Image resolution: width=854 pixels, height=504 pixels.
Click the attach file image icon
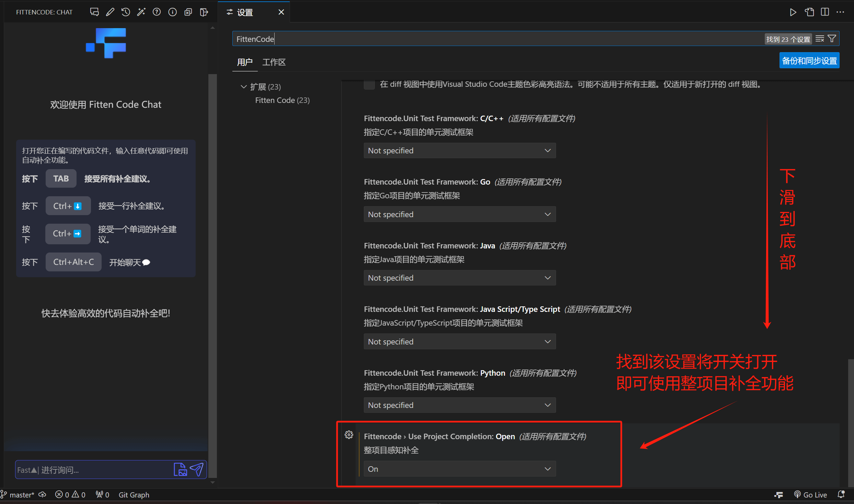click(180, 469)
